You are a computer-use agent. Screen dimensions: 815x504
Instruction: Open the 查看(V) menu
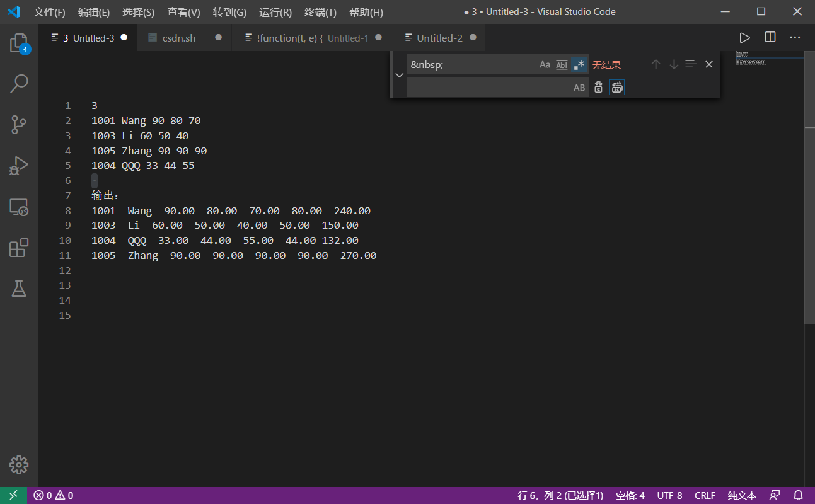click(183, 12)
